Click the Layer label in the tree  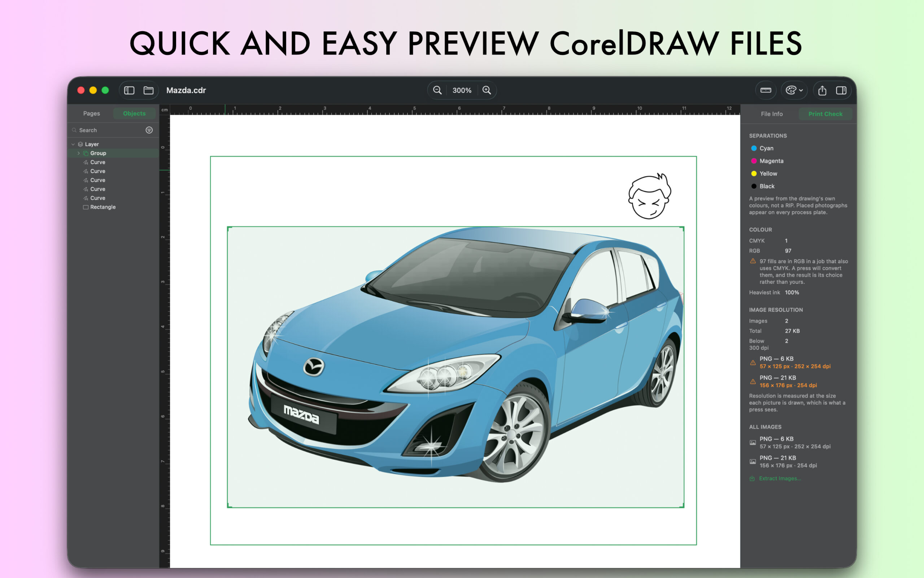[x=92, y=144]
